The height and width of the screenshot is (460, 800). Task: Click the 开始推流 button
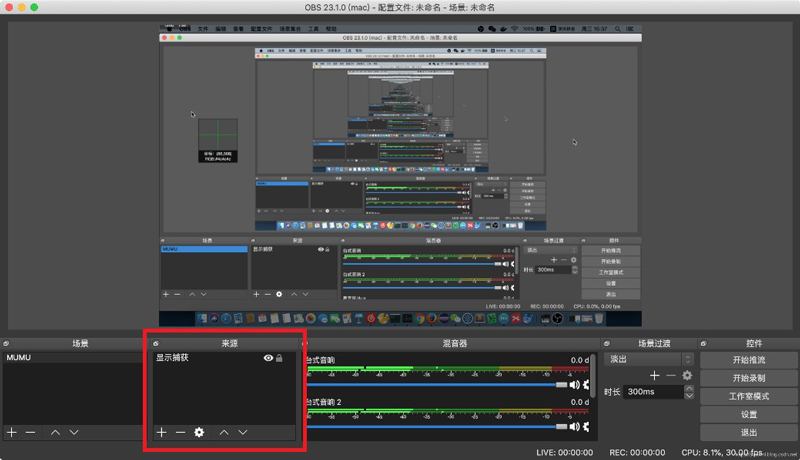(x=748, y=359)
